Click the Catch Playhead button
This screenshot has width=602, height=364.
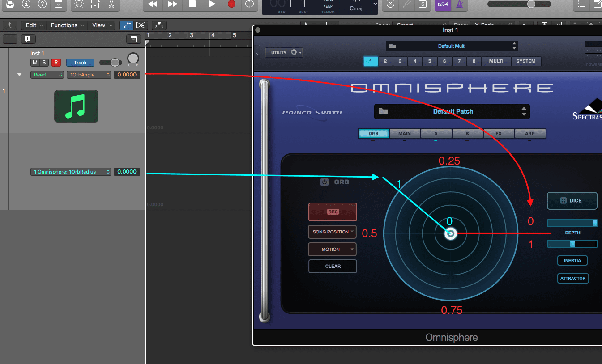159,25
